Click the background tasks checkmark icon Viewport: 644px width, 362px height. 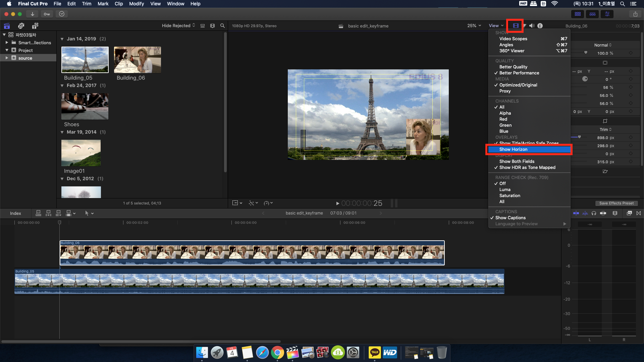click(x=62, y=14)
